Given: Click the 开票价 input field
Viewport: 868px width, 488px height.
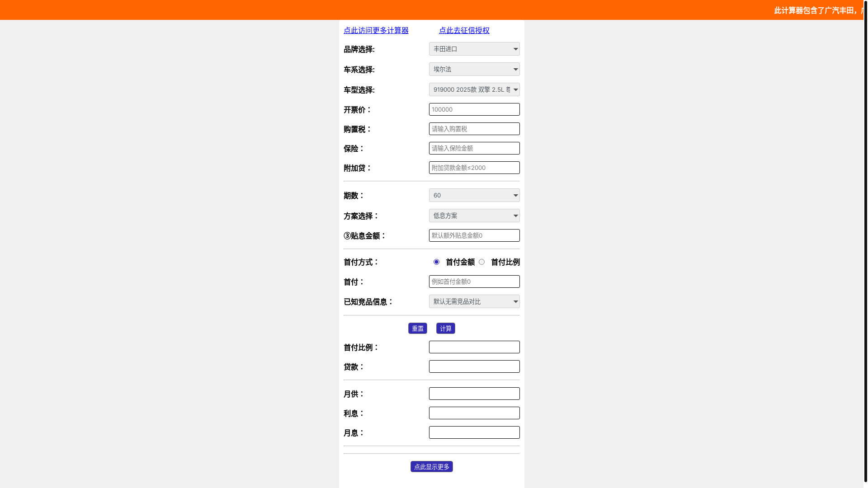Looking at the screenshot, I should (474, 109).
